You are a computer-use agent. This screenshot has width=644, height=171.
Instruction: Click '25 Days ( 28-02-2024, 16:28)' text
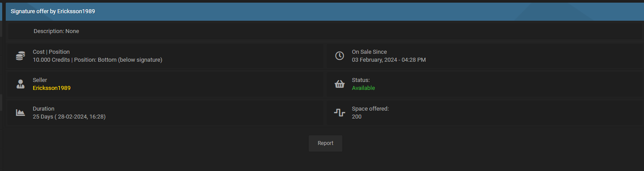[x=69, y=117]
